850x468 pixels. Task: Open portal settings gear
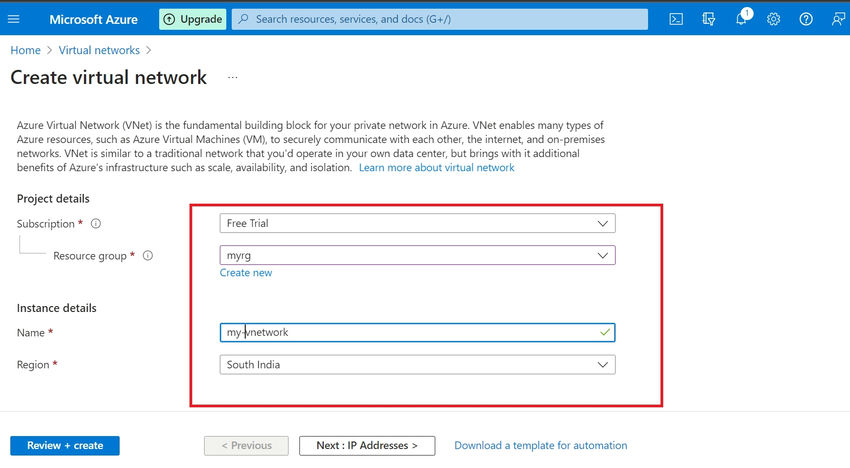(x=774, y=19)
